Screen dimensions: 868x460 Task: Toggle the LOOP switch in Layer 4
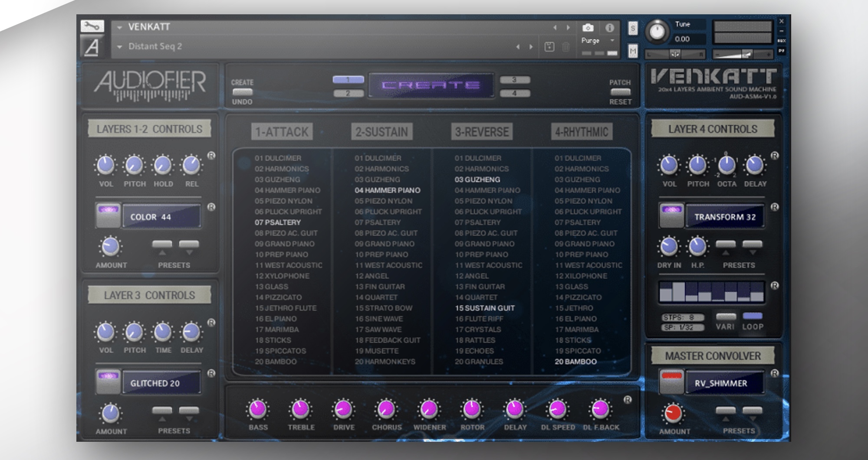(x=752, y=316)
